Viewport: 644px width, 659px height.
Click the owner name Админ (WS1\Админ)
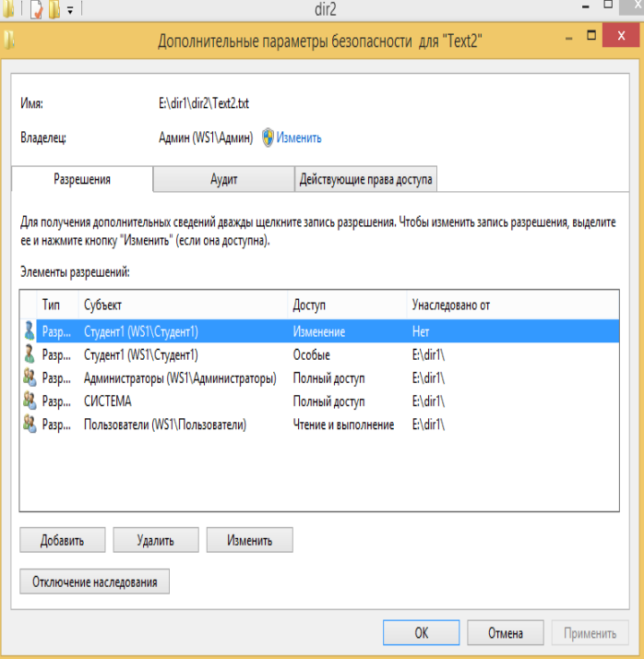(x=206, y=138)
